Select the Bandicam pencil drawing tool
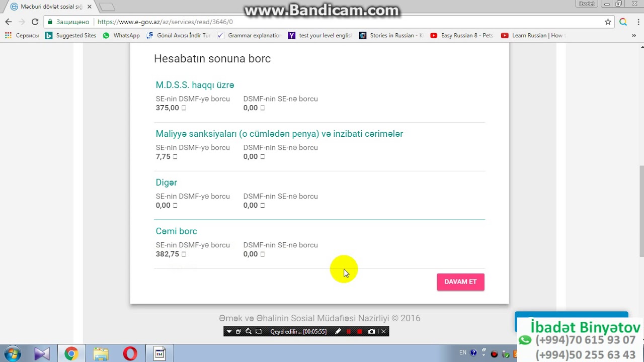The width and height of the screenshot is (644, 362). pyautogui.click(x=338, y=331)
